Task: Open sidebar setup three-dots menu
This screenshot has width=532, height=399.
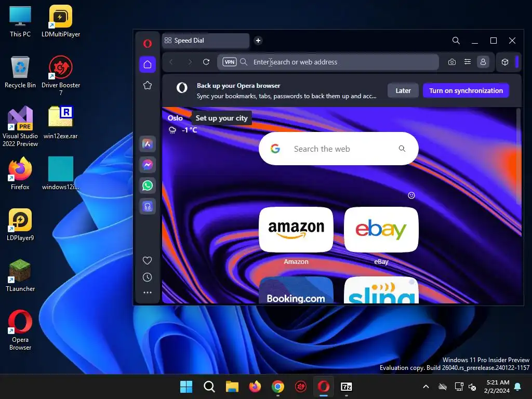Action: pos(147,292)
